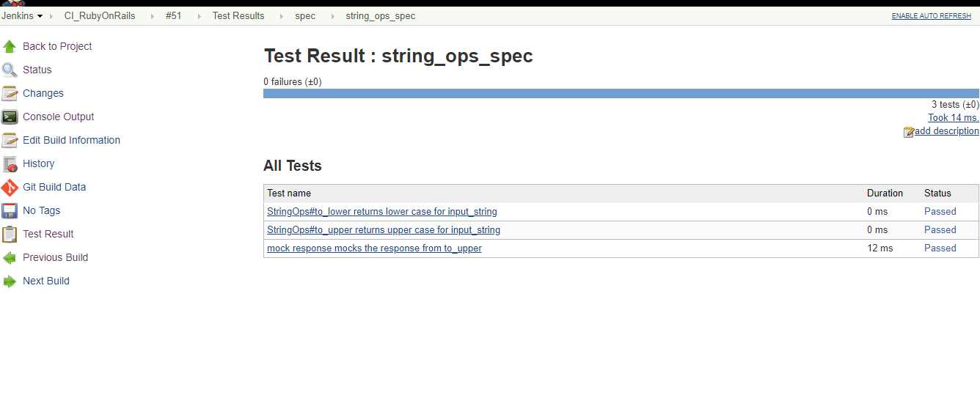The image size is (980, 409).
Task: Open Changes via its notepad icon
Action: (10, 94)
